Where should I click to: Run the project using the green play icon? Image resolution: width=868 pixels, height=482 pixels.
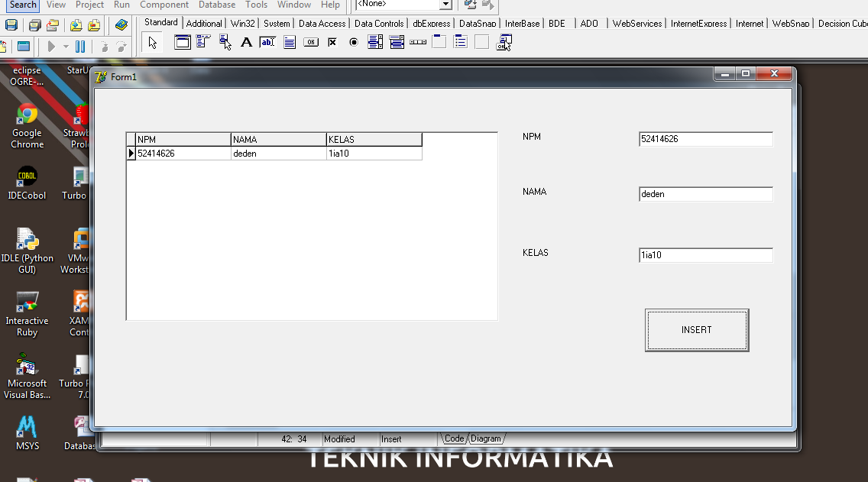[x=53, y=47]
